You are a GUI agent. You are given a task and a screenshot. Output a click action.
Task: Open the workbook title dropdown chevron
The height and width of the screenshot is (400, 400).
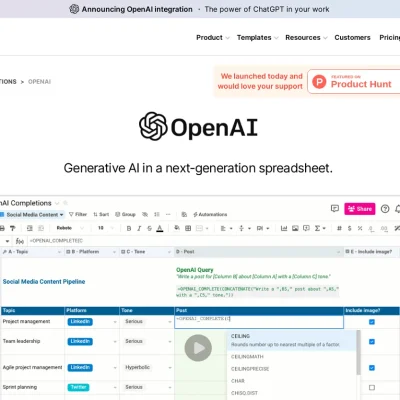[x=57, y=203]
